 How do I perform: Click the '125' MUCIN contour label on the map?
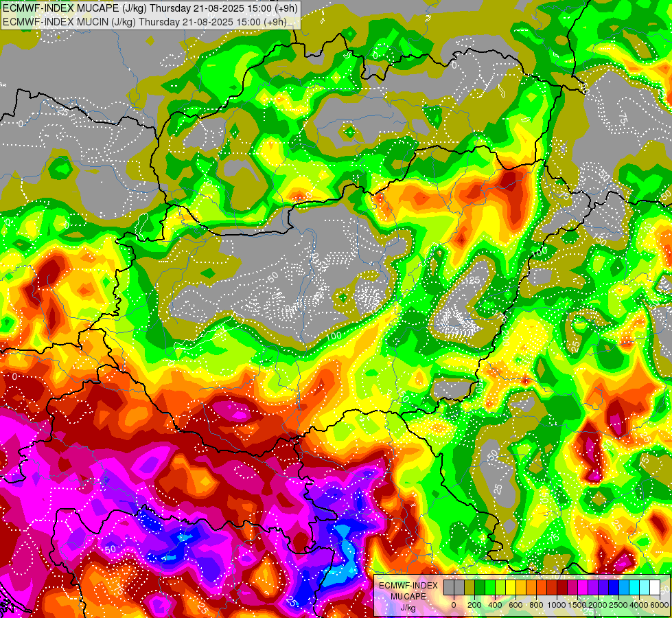[472, 281]
